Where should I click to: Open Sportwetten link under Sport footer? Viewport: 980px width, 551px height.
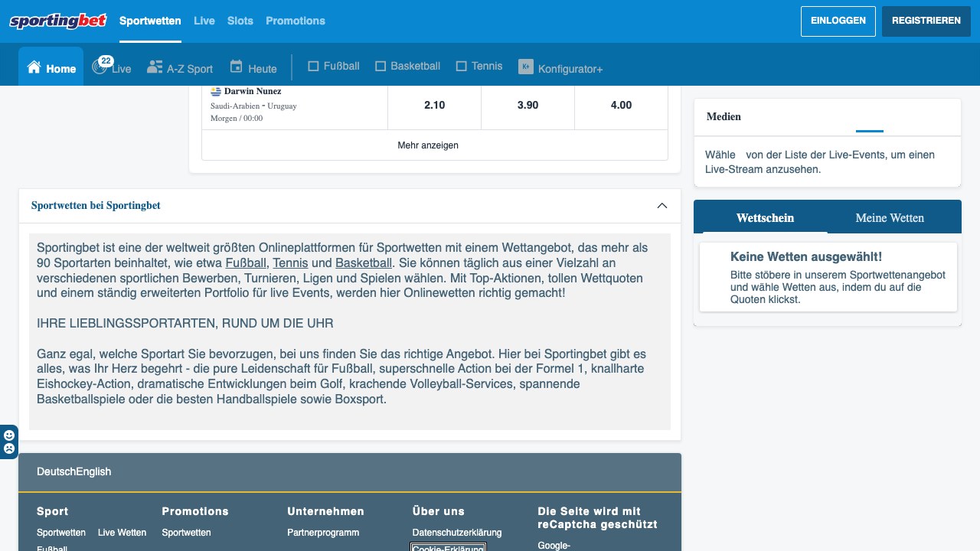click(61, 533)
